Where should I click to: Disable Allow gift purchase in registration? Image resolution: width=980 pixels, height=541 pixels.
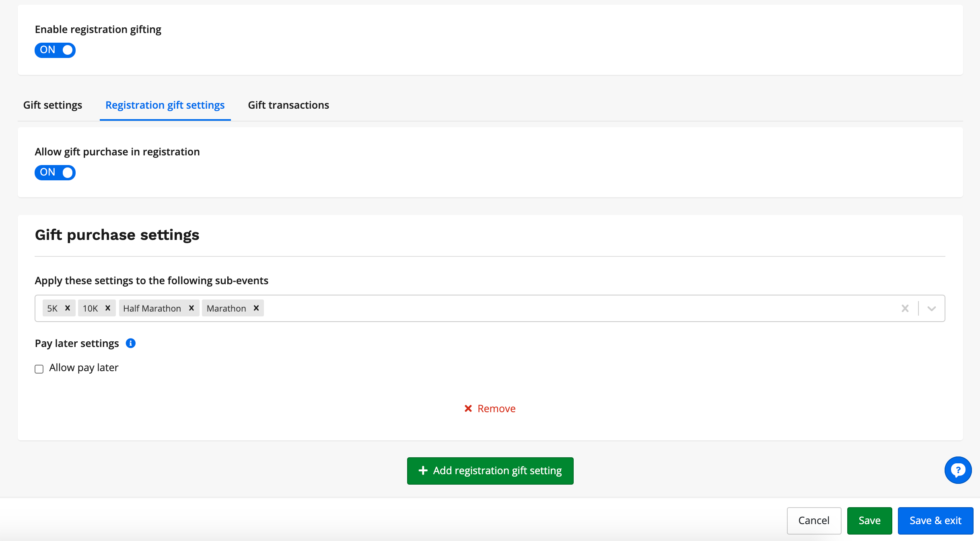[55, 172]
